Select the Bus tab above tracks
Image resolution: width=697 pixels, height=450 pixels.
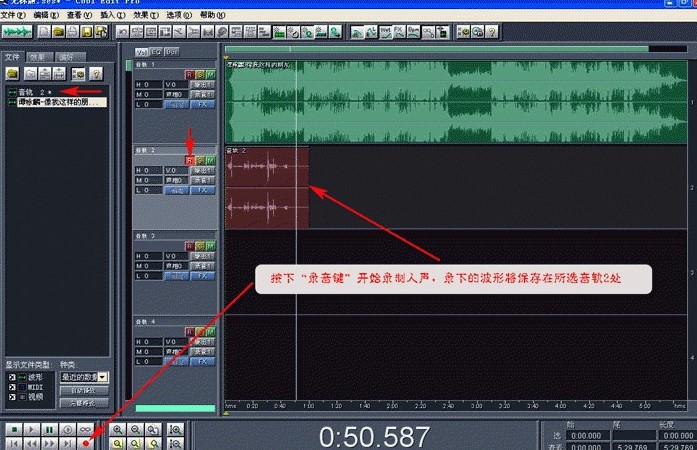(172, 52)
